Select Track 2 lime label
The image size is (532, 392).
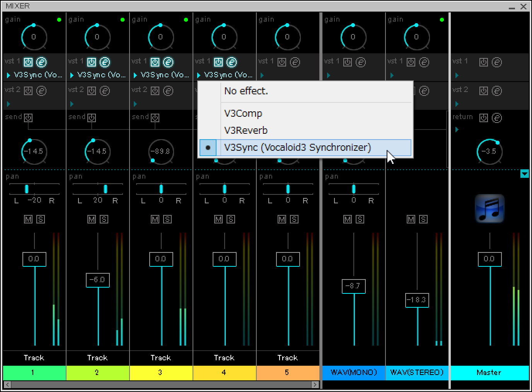click(98, 373)
